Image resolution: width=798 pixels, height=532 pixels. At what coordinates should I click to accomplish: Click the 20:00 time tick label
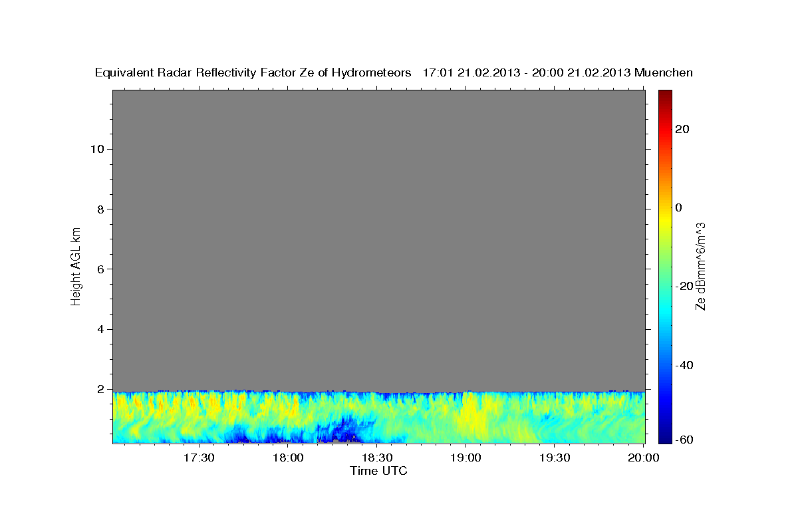point(644,458)
